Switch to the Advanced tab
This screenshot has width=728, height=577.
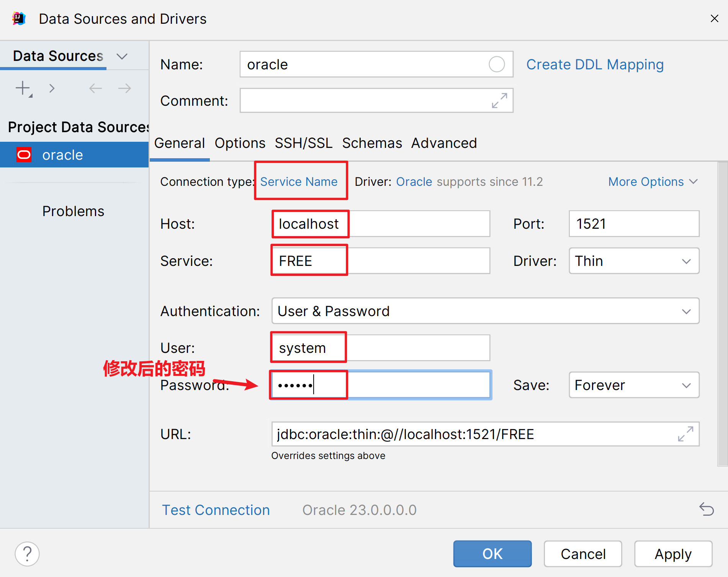[444, 143]
